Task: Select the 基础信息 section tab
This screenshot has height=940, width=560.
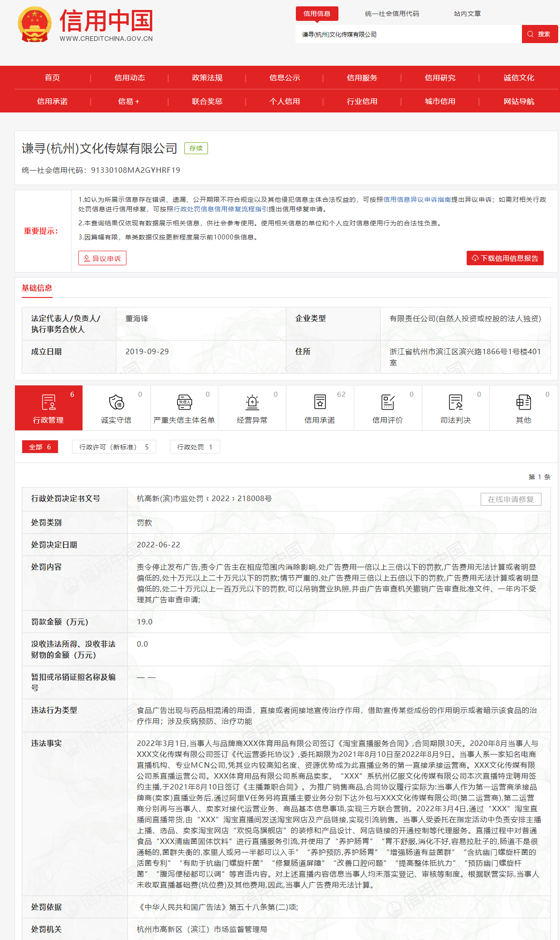Action: click(37, 288)
